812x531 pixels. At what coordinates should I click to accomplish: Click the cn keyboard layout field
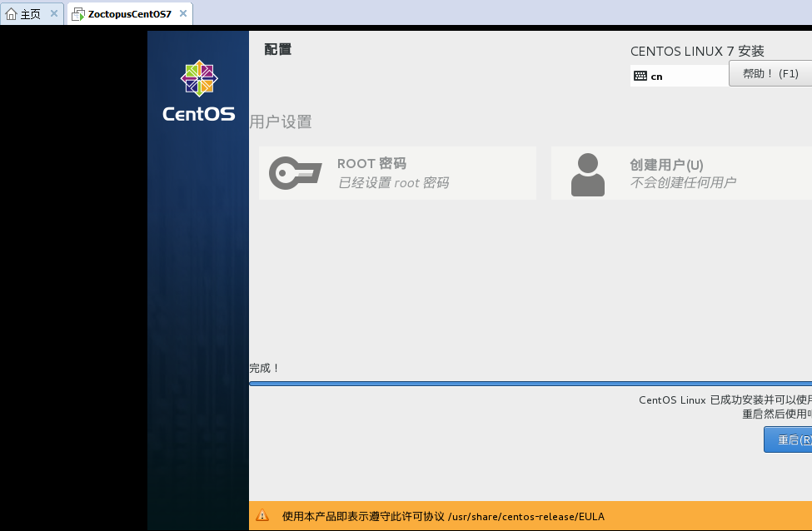[680, 76]
